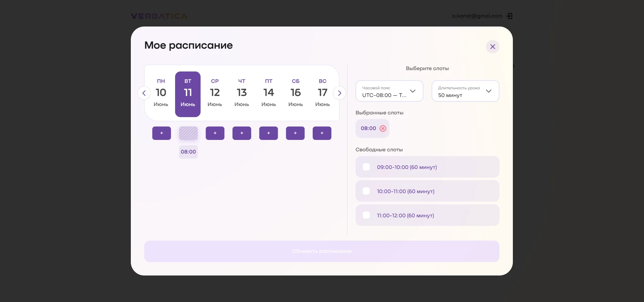Image resolution: width=644 pixels, height=302 pixels.
Task: Add a slot for Monday 10 June
Action: pyautogui.click(x=162, y=133)
